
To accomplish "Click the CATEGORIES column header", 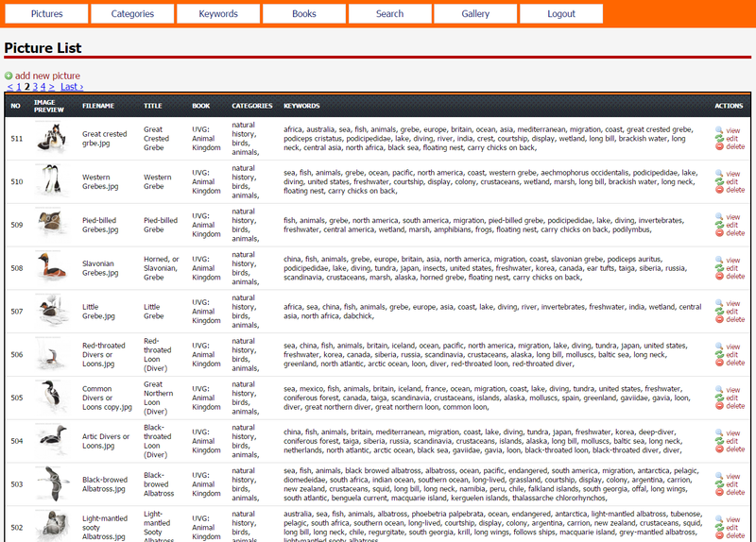I will click(252, 106).
